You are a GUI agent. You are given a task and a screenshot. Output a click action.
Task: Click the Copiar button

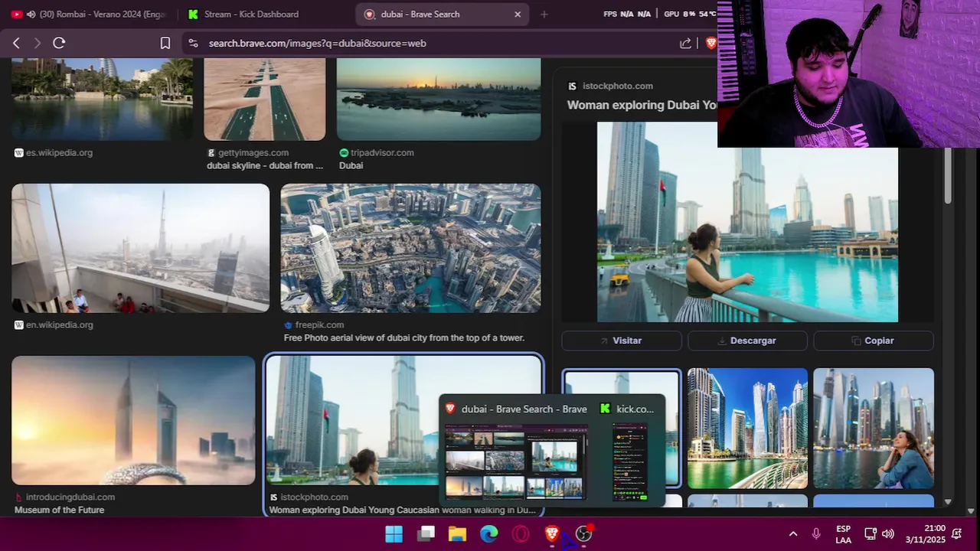(873, 341)
